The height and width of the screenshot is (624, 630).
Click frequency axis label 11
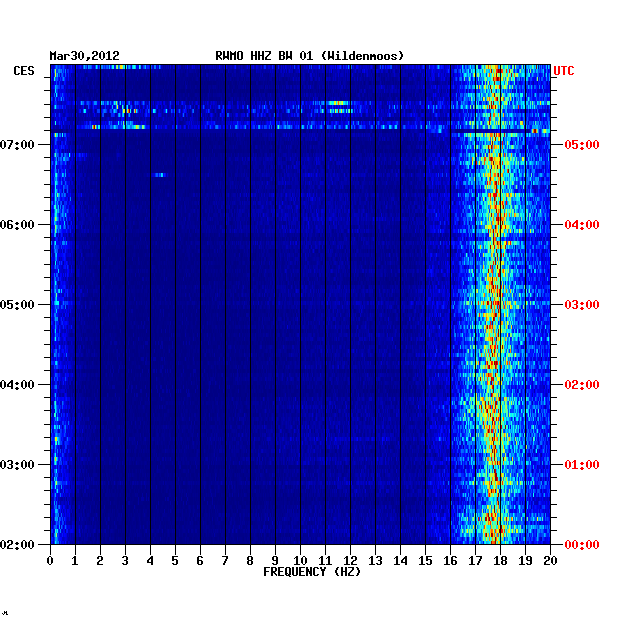tap(325, 561)
